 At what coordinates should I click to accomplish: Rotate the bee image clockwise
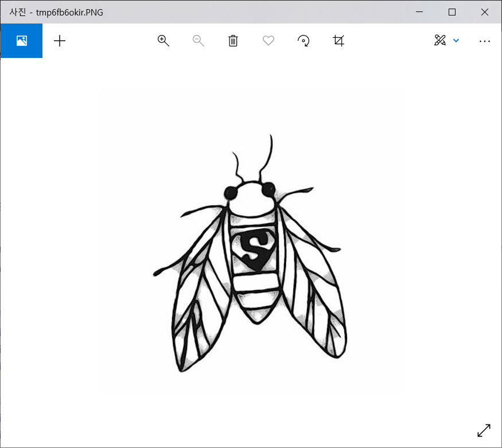(x=303, y=41)
